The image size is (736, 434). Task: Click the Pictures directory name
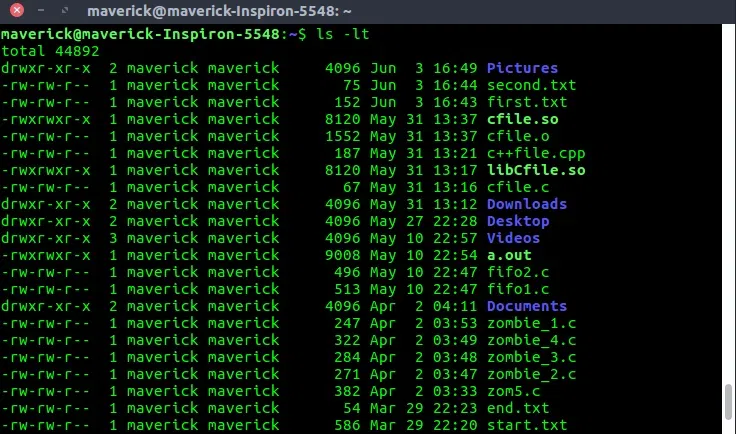[521, 68]
